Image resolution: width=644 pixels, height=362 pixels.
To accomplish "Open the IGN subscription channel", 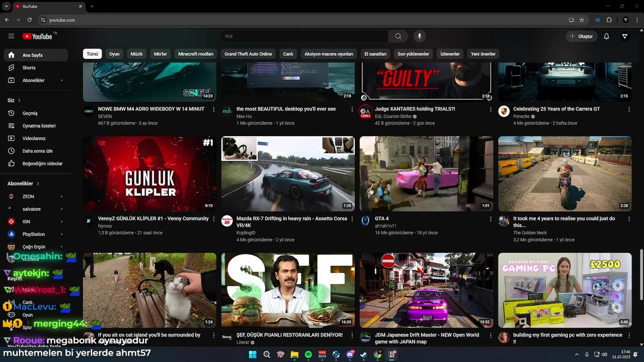I will 36,222.
